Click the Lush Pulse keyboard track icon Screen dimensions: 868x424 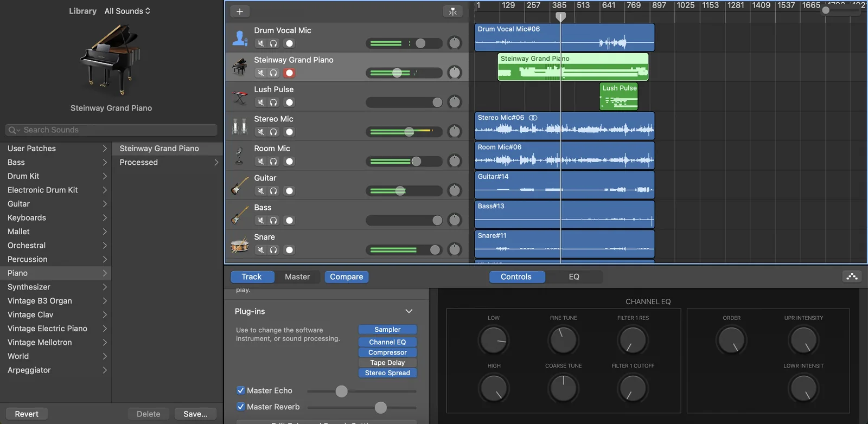click(239, 97)
